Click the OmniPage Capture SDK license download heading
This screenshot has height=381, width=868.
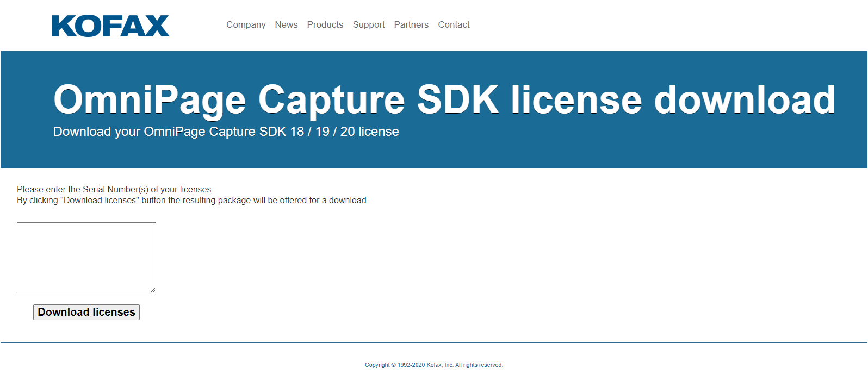444,99
